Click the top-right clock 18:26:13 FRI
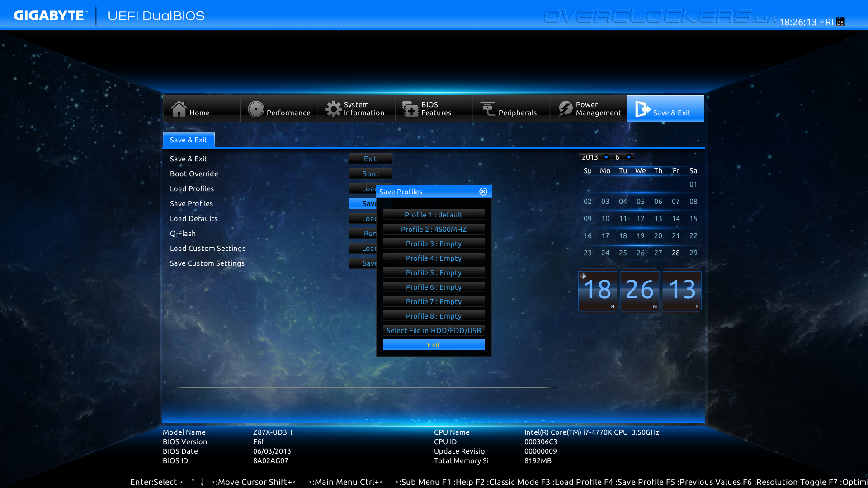868x488 pixels. tap(806, 22)
